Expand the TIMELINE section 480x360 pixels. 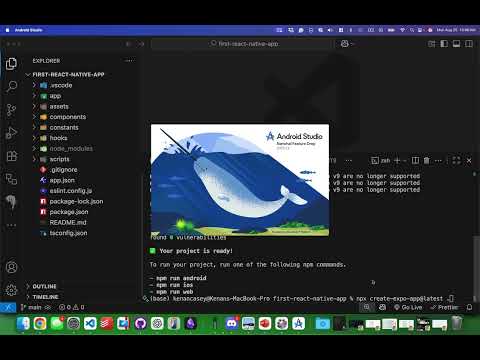[45, 297]
